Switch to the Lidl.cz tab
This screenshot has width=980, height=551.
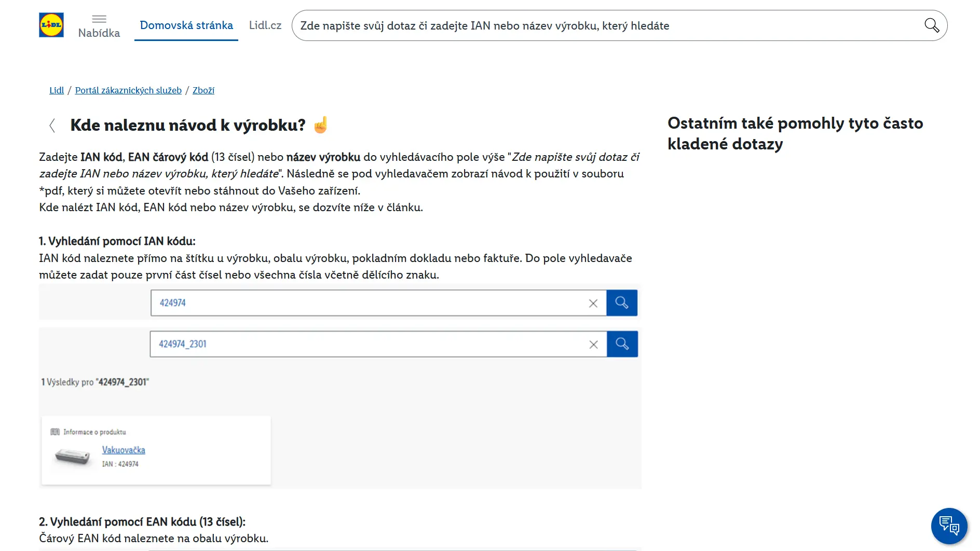pyautogui.click(x=265, y=25)
